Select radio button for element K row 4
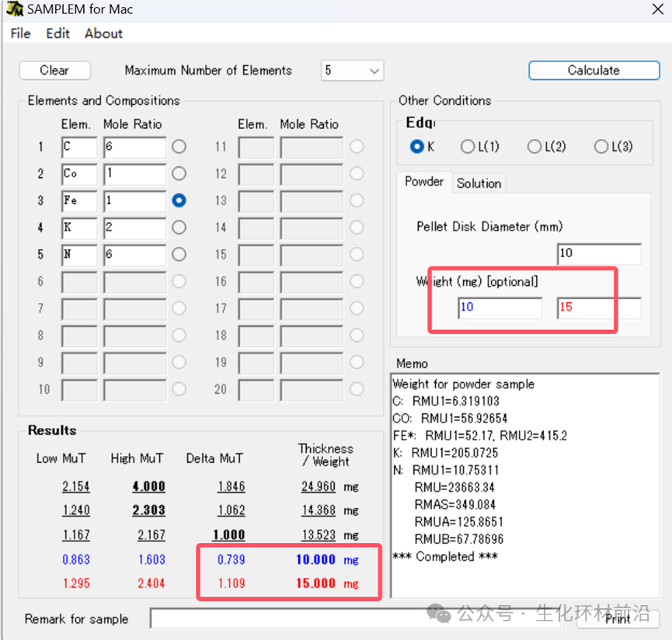Image resolution: width=672 pixels, height=640 pixels. point(179,228)
